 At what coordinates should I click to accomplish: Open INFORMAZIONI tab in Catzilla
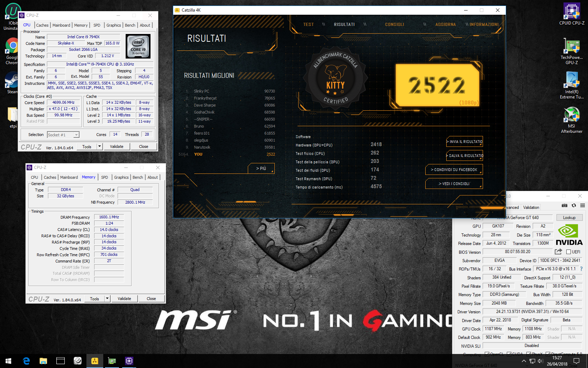point(484,25)
